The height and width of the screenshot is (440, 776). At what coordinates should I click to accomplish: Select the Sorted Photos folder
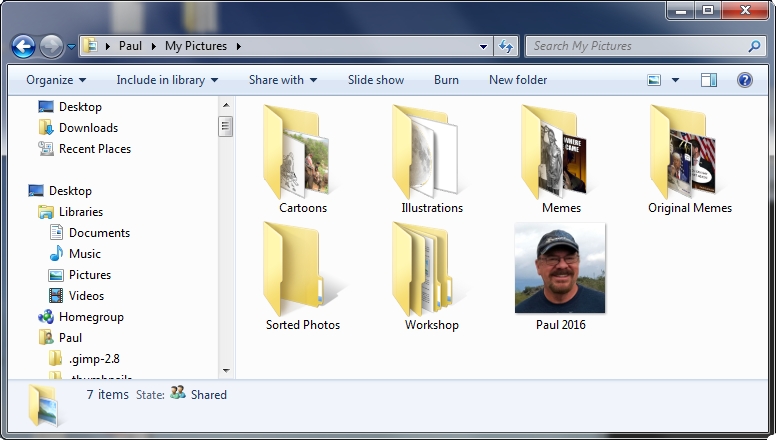click(303, 276)
